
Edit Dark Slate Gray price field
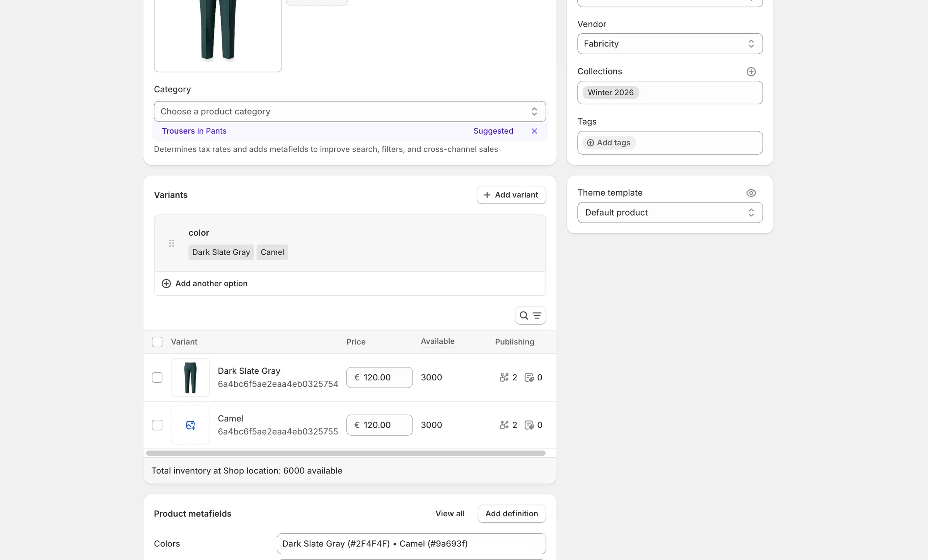pyautogui.click(x=379, y=378)
